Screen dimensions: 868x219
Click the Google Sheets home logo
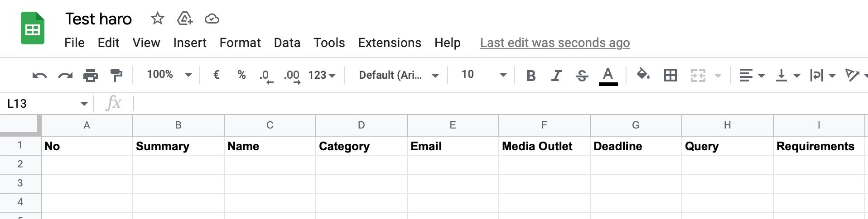point(33,29)
